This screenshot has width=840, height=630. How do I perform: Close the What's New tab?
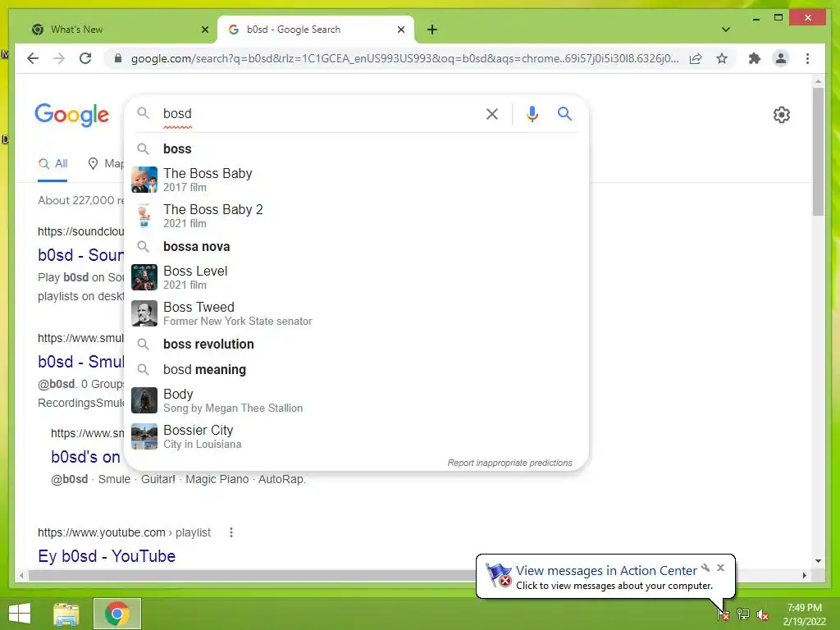click(x=204, y=30)
